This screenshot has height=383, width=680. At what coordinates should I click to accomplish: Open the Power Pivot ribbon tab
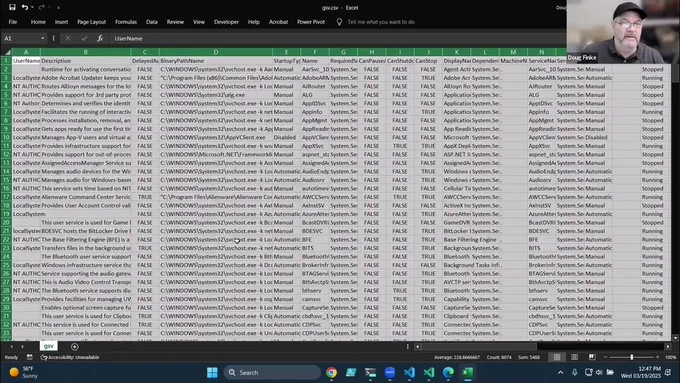click(311, 22)
